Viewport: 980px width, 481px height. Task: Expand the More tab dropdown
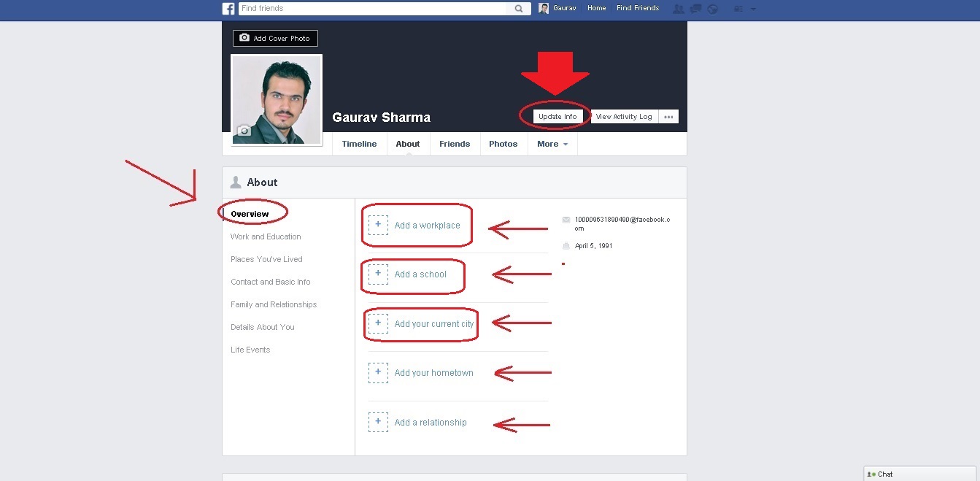(552, 144)
